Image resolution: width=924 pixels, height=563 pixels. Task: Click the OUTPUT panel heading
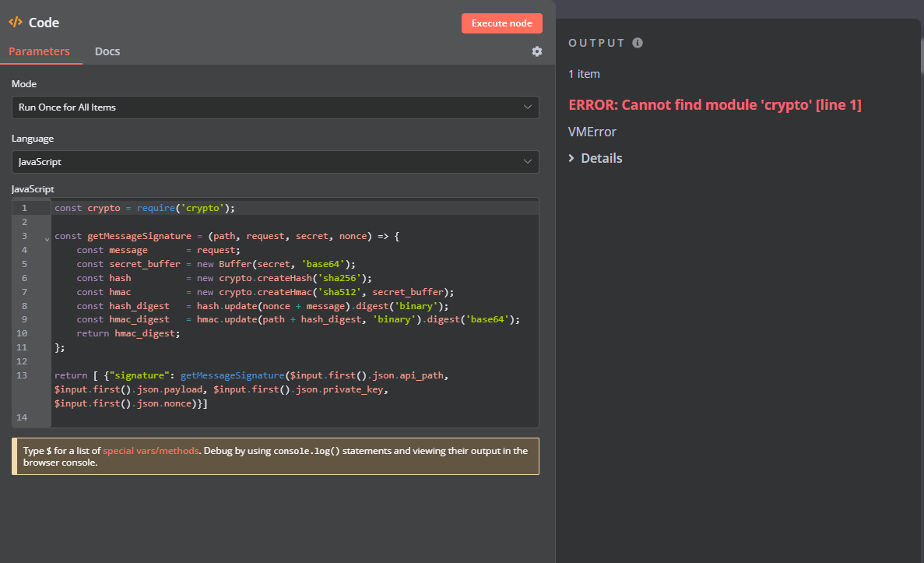pyautogui.click(x=596, y=43)
